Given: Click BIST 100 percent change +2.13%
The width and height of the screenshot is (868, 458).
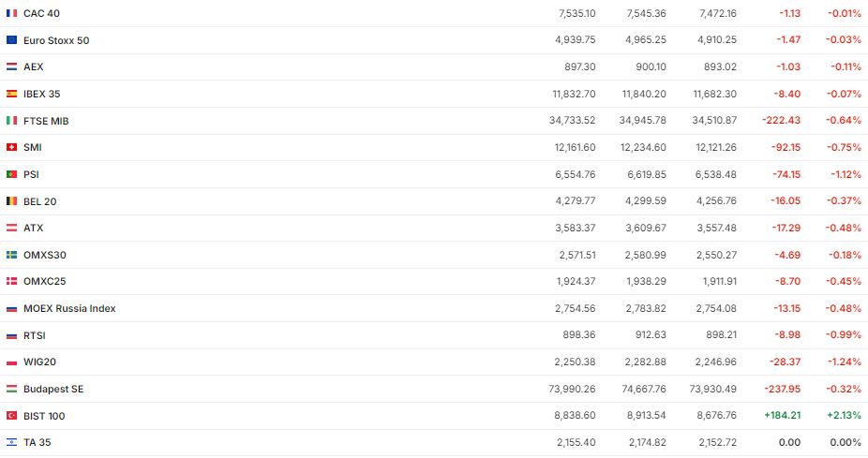Looking at the screenshot, I should click(x=844, y=416).
